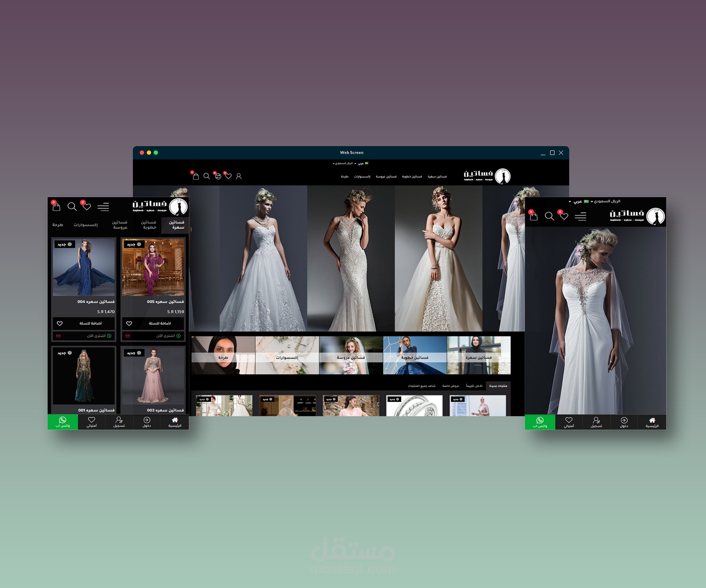Tap search magnifier in right mobile screen

coord(550,216)
